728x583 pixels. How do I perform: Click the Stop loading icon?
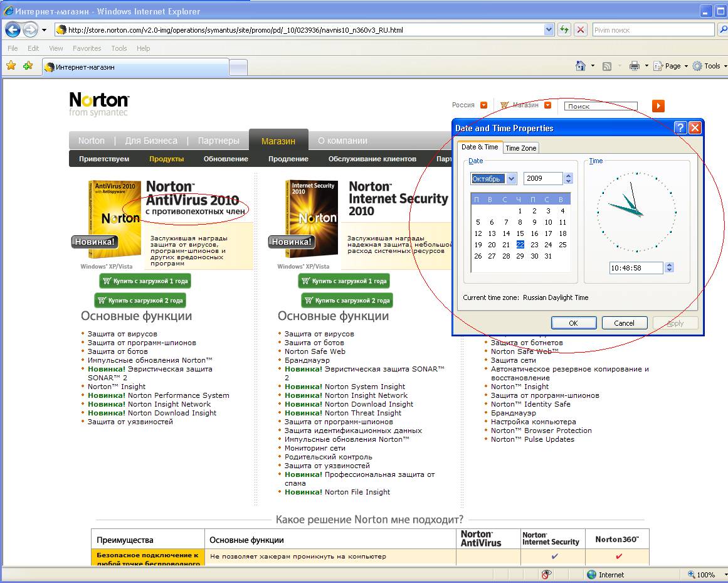tap(581, 30)
